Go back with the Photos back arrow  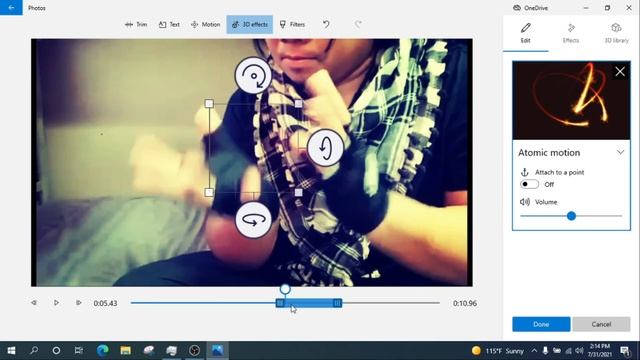coord(11,7)
